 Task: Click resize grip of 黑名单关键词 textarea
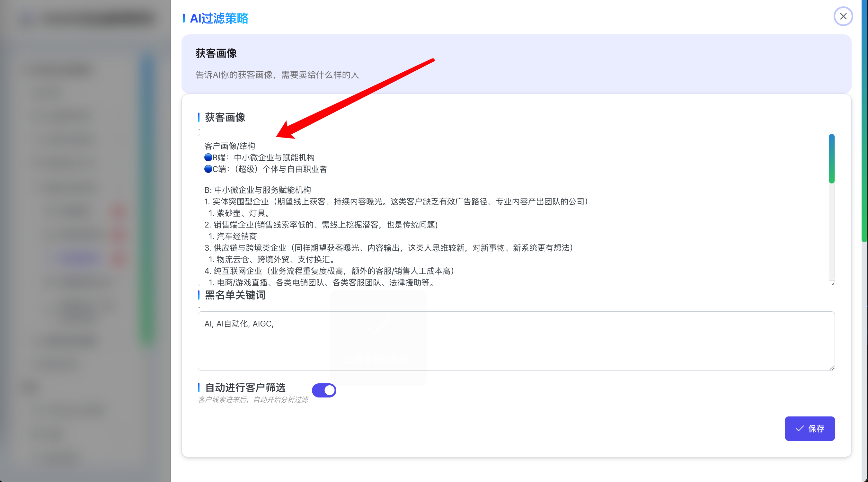coord(832,368)
